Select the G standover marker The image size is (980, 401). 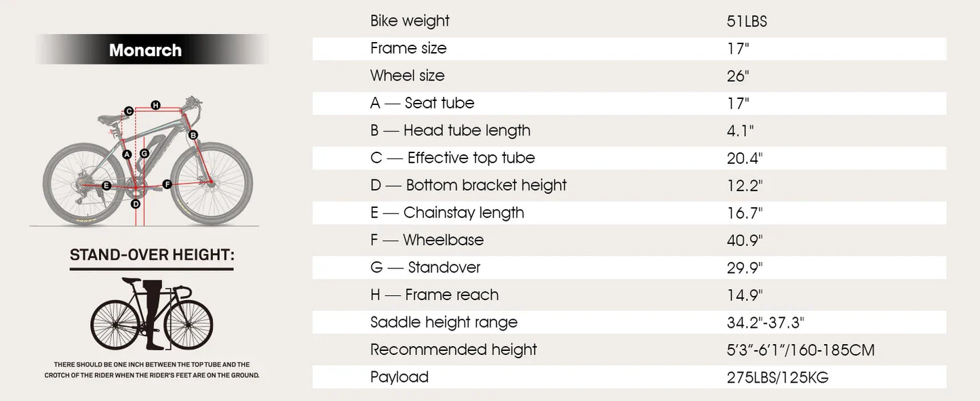144,154
